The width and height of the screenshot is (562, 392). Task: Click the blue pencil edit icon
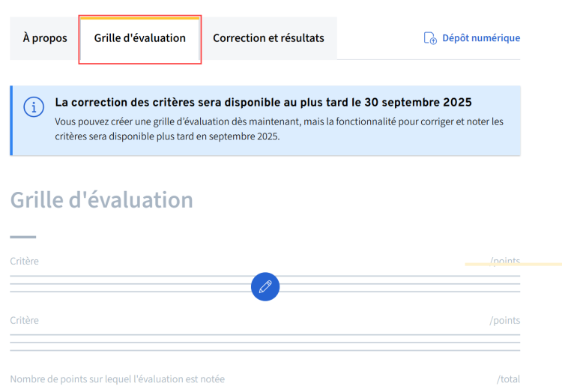point(265,286)
